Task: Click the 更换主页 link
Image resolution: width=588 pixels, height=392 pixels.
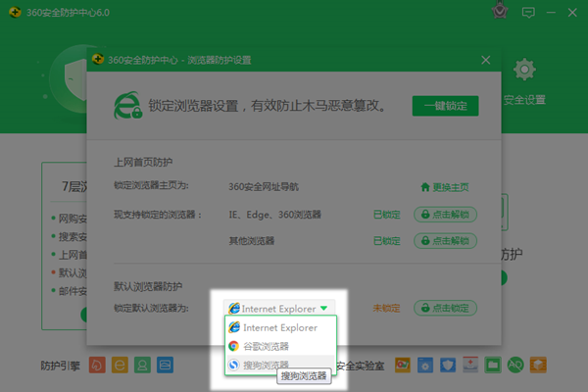Action: click(x=445, y=187)
